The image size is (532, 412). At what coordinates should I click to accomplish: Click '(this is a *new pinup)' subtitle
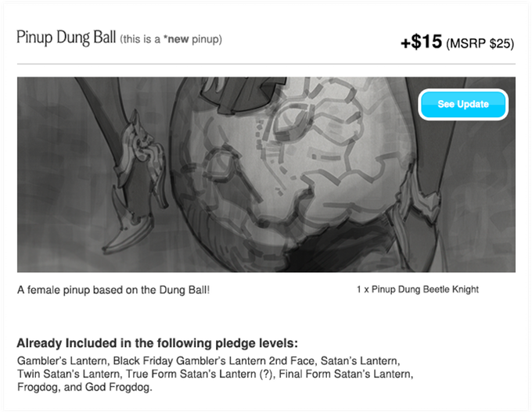[x=171, y=39]
